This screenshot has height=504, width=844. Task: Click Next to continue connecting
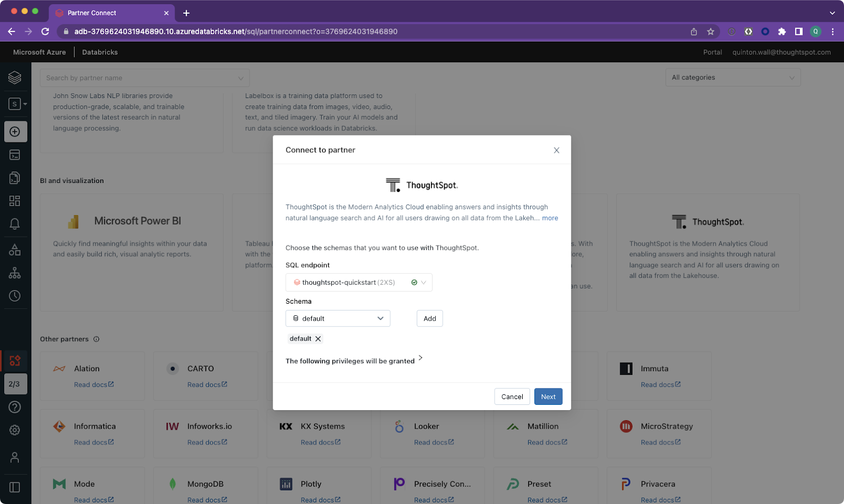[x=548, y=396]
